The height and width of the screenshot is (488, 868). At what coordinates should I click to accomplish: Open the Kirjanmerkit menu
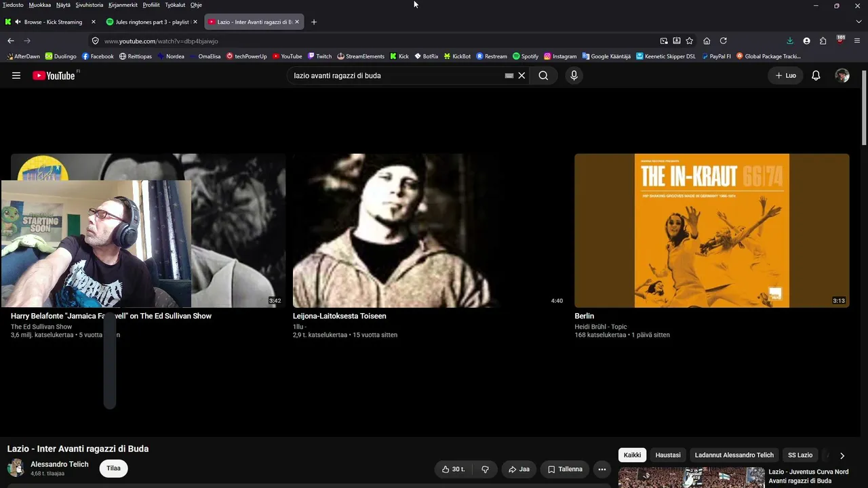click(123, 5)
